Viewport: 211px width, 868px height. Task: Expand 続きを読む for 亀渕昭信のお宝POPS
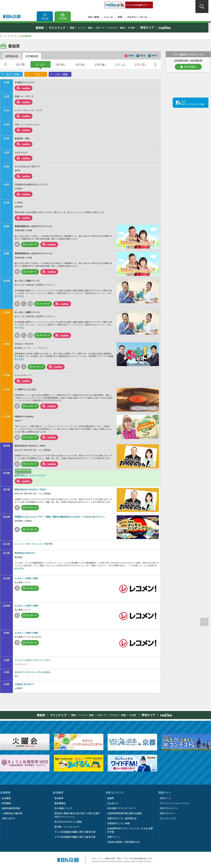coord(19,568)
